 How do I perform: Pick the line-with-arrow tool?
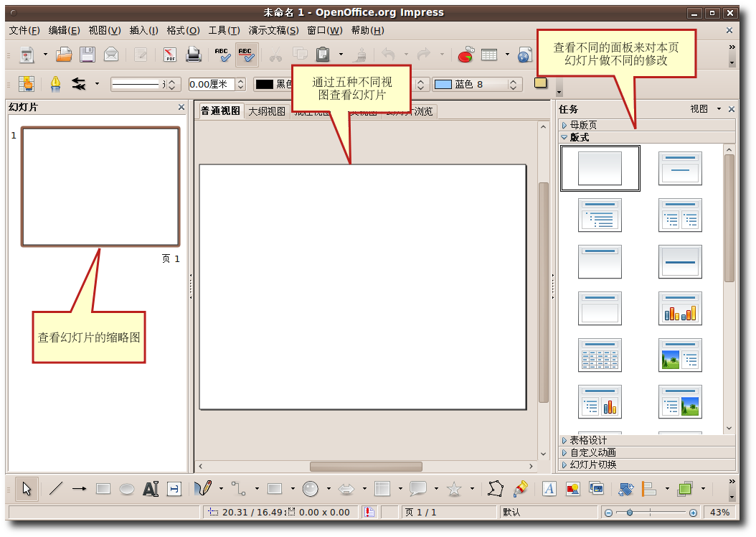pyautogui.click(x=79, y=489)
